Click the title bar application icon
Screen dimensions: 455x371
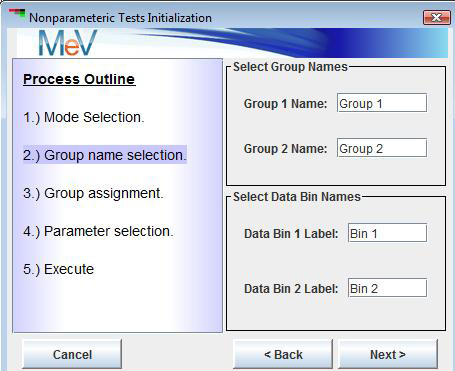[17, 15]
